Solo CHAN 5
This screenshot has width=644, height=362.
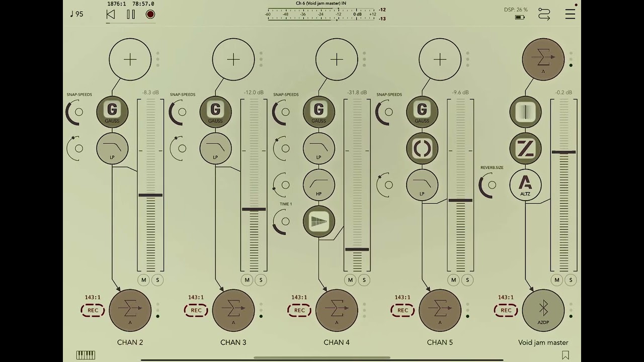point(467,280)
